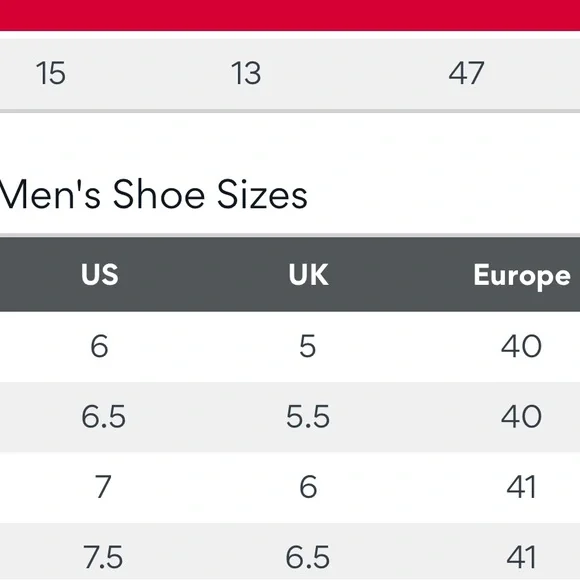Click the value 13 in top table
580x580 pixels.
(246, 73)
